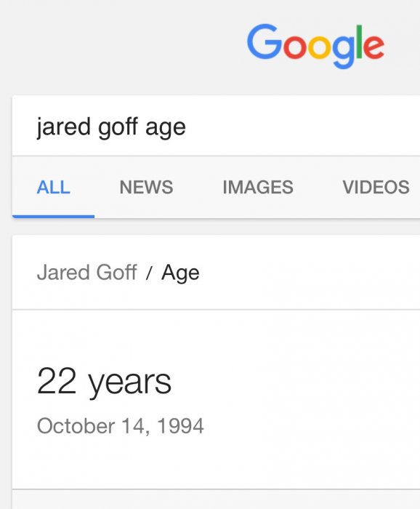This screenshot has height=509, width=420.
Task: Switch to the NEWS tab
Action: point(146,188)
